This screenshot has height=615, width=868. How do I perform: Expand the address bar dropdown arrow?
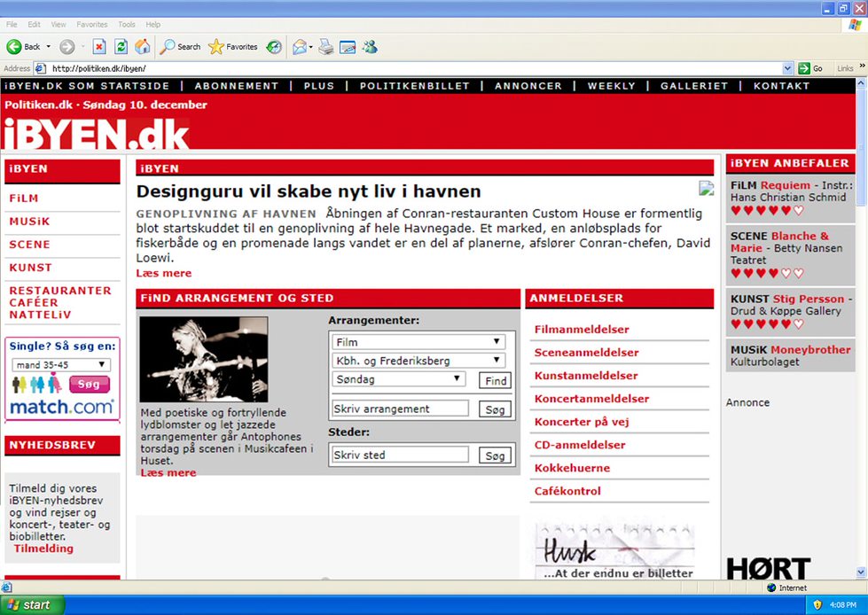pos(787,68)
